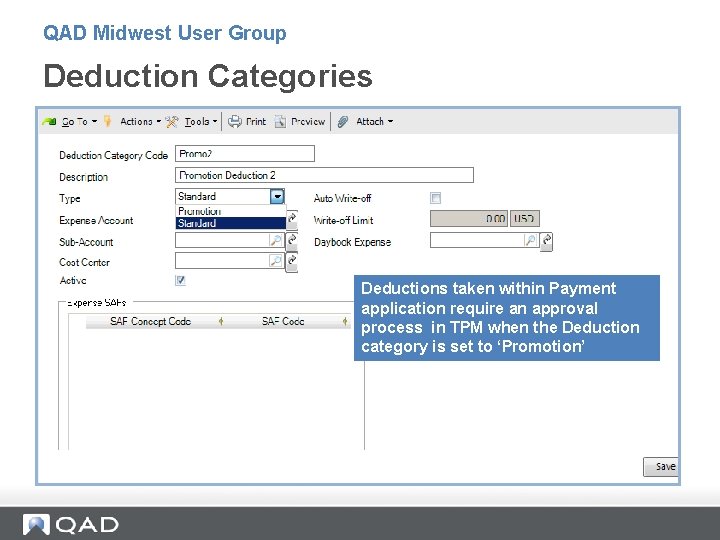Screen dimensions: 720x540
Task: Click the Actions lightning icon
Action: tap(107, 121)
